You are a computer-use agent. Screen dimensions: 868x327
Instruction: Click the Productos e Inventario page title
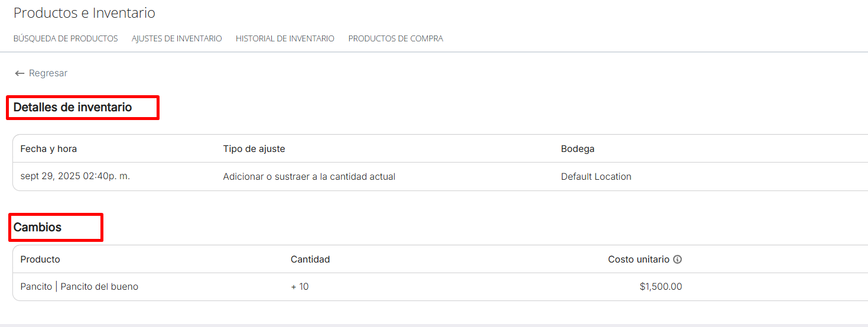[x=84, y=13]
